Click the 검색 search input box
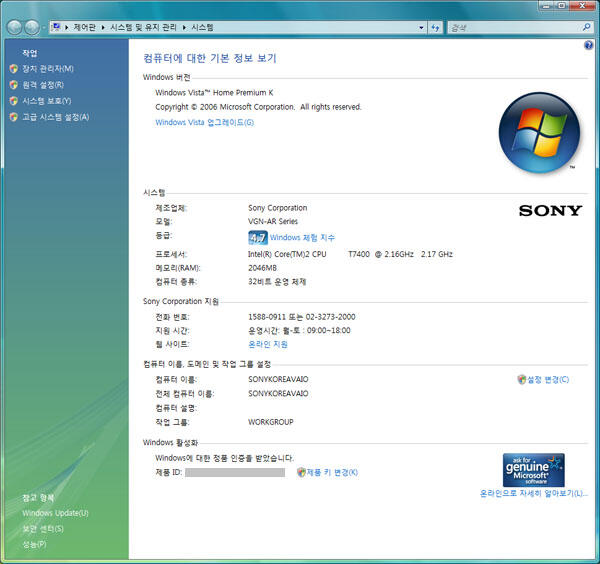 click(x=500, y=27)
